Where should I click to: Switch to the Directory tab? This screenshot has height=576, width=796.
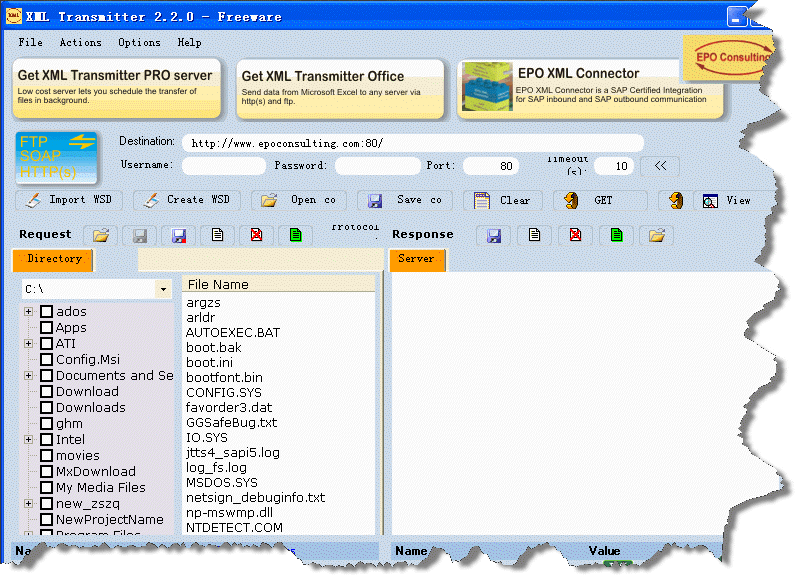click(x=54, y=259)
